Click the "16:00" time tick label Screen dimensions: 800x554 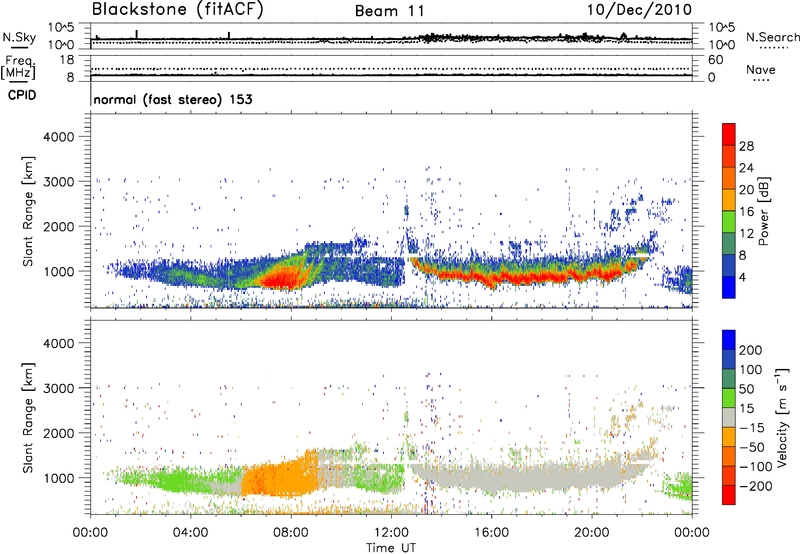[x=491, y=533]
